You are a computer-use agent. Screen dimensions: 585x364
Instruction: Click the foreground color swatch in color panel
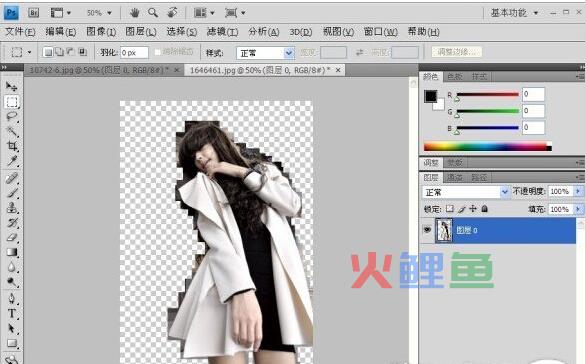pos(431,97)
